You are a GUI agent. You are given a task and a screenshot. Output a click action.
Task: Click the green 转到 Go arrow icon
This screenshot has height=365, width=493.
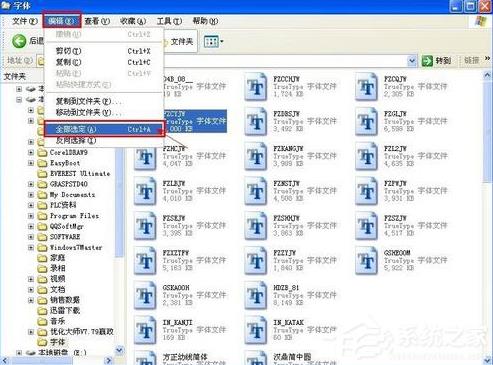[427, 61]
